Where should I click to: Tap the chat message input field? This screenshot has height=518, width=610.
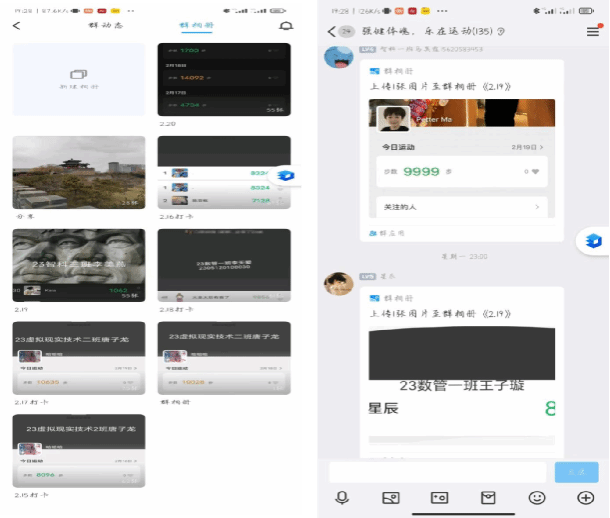click(x=439, y=471)
